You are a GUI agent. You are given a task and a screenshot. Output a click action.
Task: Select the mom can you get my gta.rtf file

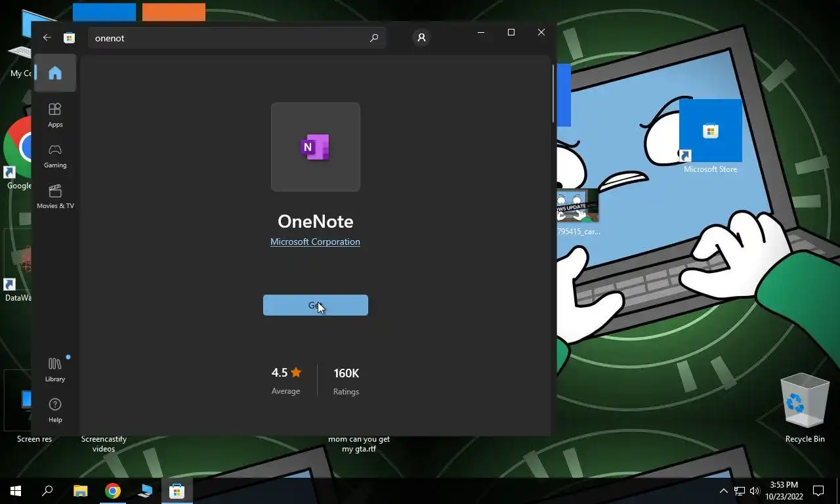click(x=359, y=444)
